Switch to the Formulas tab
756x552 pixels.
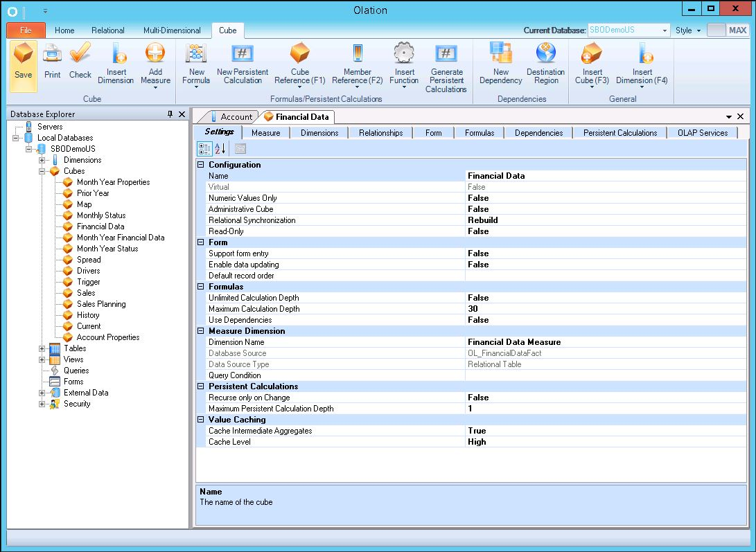[480, 133]
